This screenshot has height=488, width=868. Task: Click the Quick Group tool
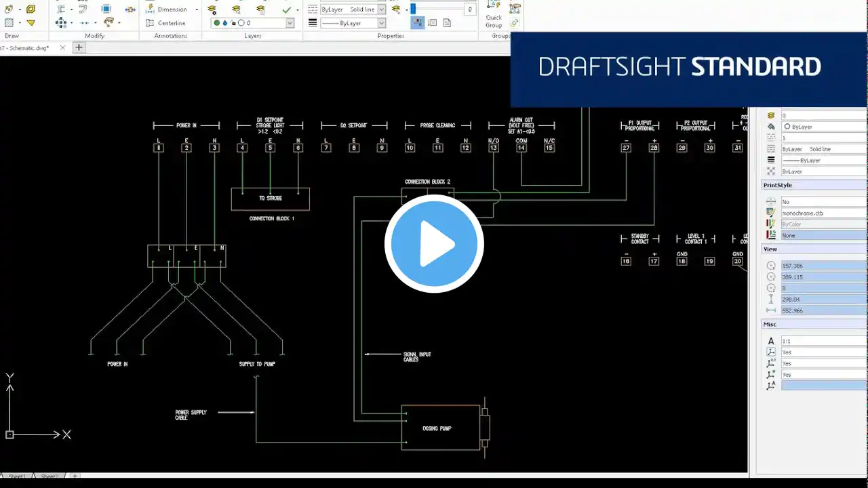[494, 16]
